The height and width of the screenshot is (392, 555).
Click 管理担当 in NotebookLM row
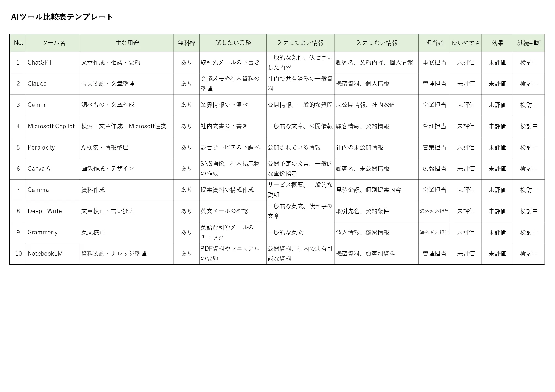click(x=434, y=254)
